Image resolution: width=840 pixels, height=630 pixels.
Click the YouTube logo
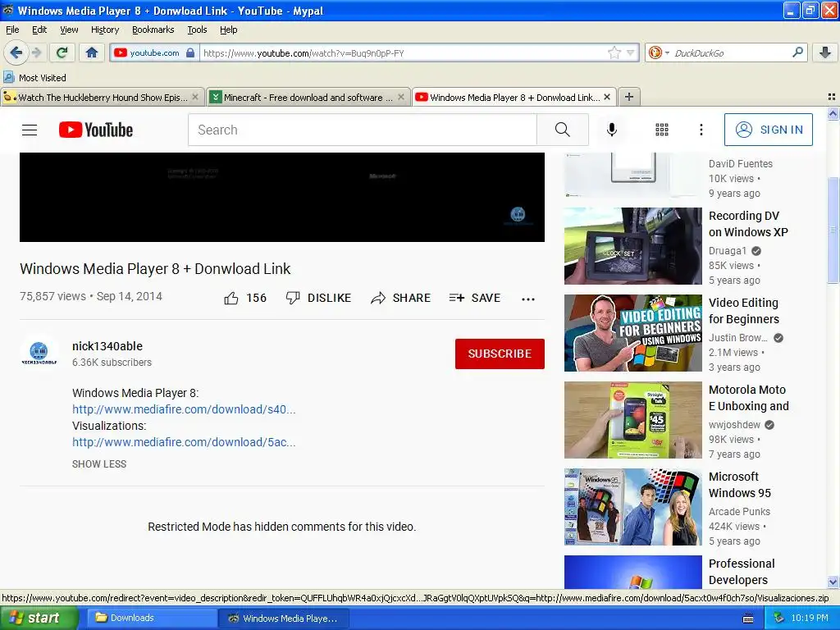[96, 130]
